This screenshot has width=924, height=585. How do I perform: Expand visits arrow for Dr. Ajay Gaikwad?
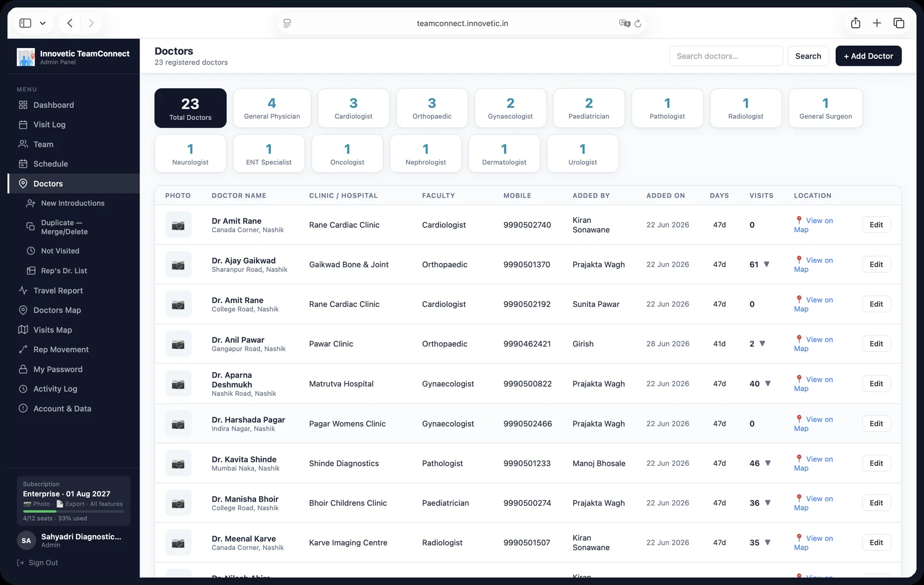766,264
